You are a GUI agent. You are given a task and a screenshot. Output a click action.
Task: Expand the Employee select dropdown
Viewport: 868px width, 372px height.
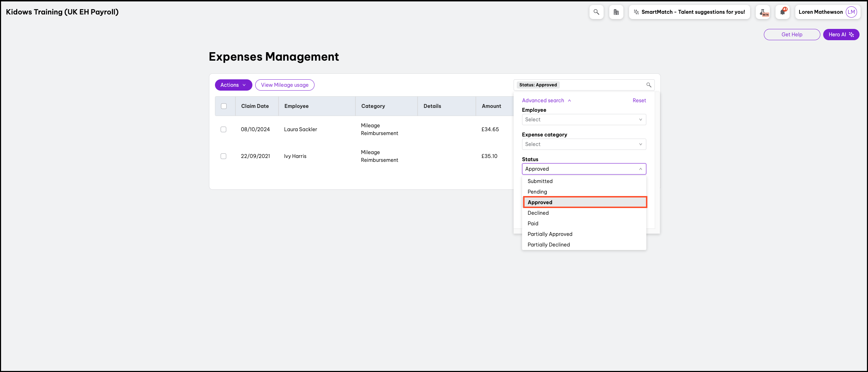coord(584,120)
